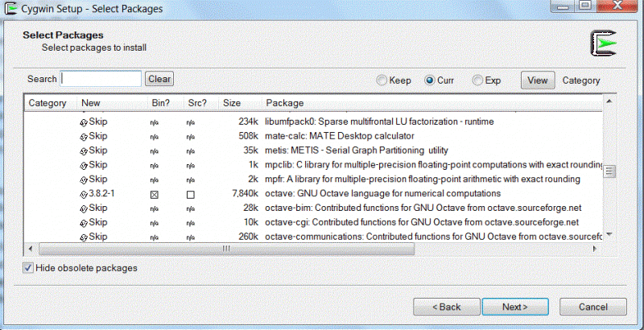Screen dimensions: 644x330
Task: Select the 'mate-calc: MATE Desktop calculator' row text
Action: coord(339,136)
